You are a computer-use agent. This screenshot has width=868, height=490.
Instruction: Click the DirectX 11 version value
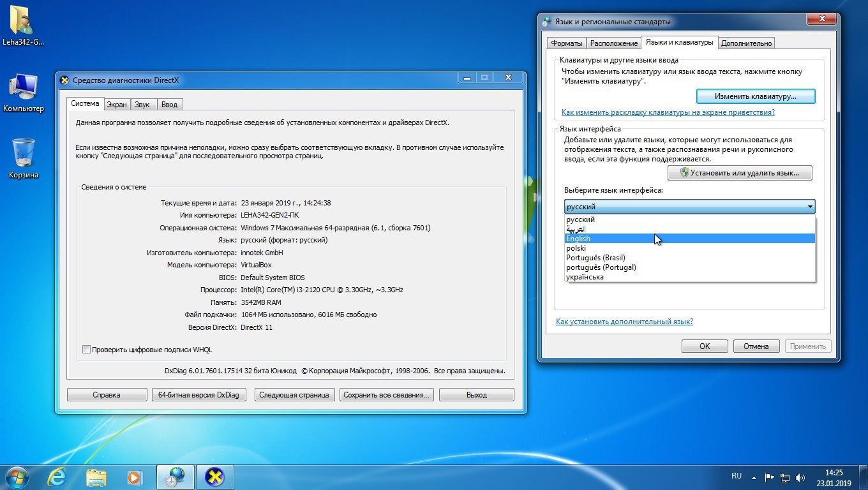[x=257, y=327]
